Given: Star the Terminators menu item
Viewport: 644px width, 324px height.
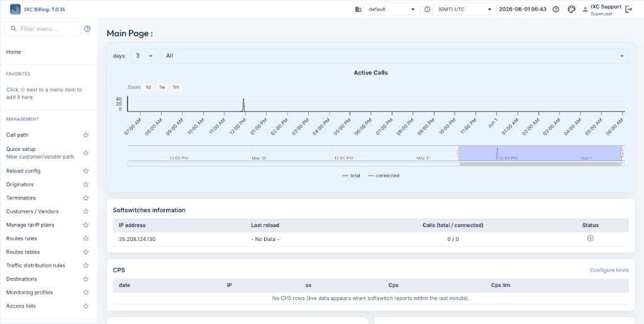Looking at the screenshot, I should pyautogui.click(x=86, y=198).
